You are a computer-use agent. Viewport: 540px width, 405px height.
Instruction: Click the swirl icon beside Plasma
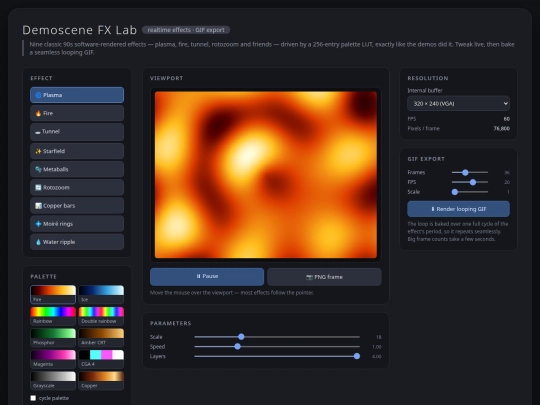pyautogui.click(x=38, y=95)
